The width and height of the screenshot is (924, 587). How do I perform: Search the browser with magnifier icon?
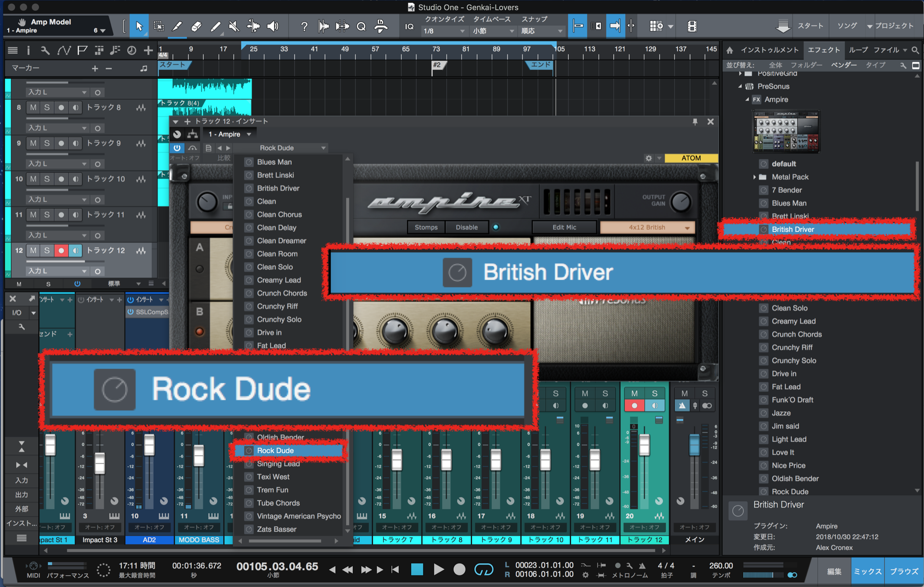coord(915,50)
